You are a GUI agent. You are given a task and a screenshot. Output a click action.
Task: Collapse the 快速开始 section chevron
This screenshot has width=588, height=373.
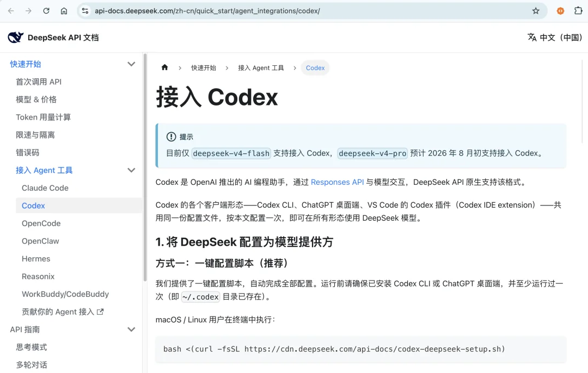pos(131,64)
